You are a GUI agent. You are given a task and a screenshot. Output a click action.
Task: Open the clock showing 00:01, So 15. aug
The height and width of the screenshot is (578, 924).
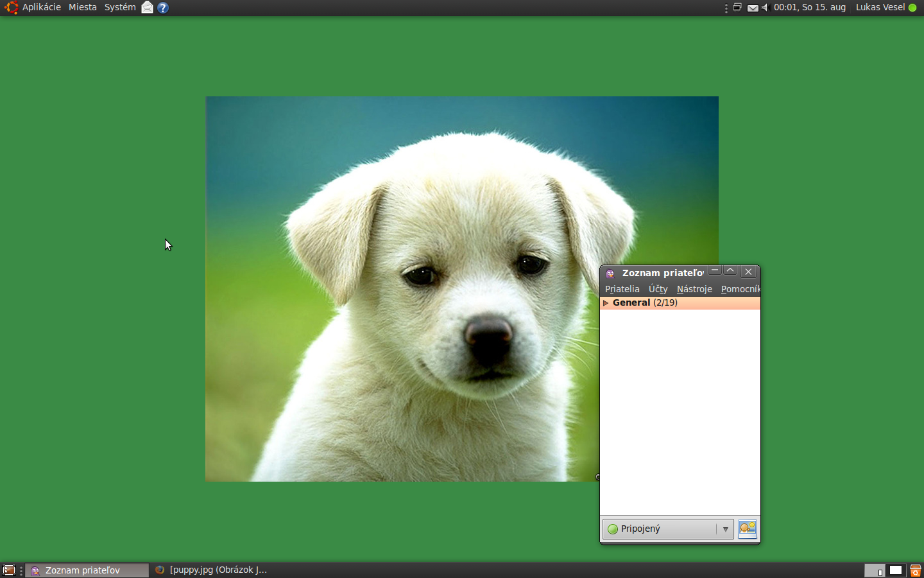810,8
